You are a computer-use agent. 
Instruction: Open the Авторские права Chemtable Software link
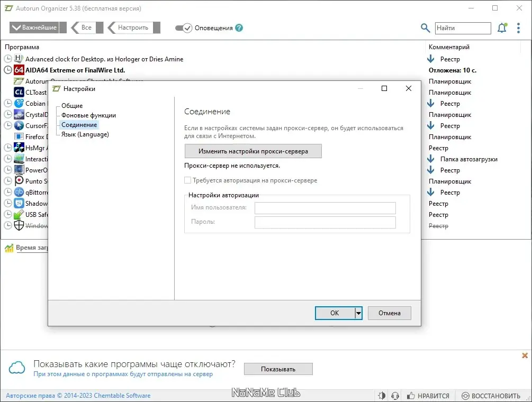coord(78,396)
